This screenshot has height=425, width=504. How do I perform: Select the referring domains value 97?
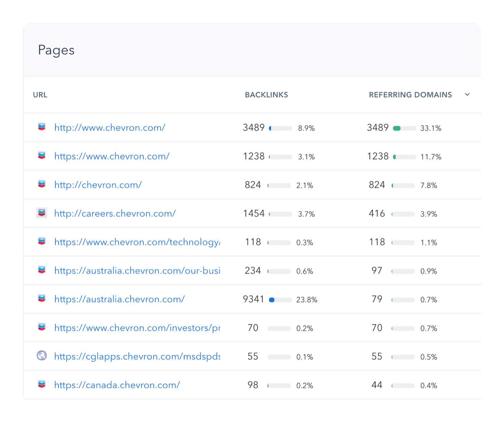[377, 271]
